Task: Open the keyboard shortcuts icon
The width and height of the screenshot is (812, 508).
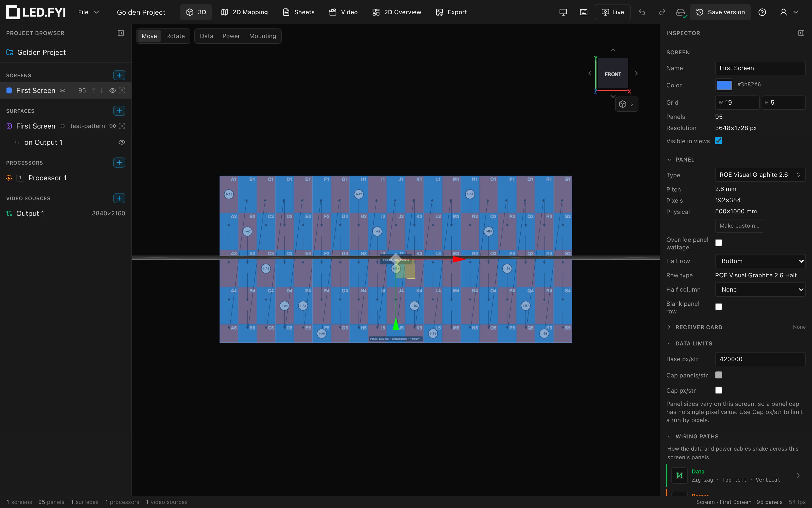Action: pos(584,12)
